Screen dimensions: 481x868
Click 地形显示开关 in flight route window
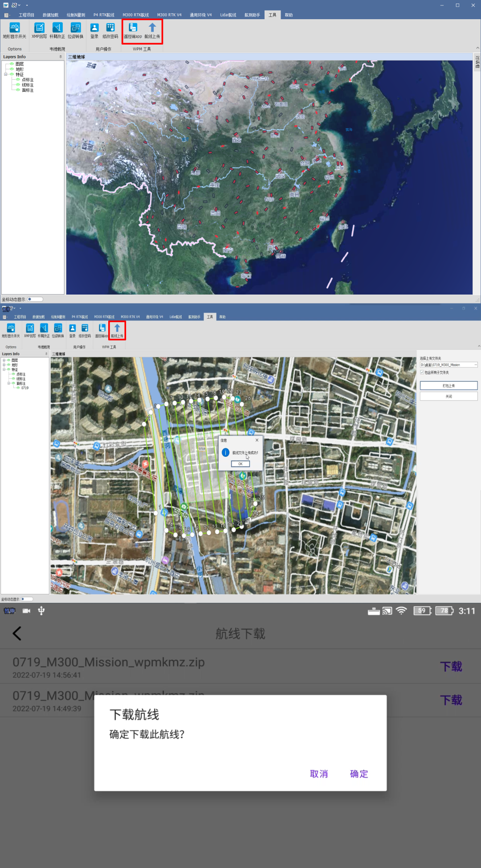pyautogui.click(x=11, y=328)
